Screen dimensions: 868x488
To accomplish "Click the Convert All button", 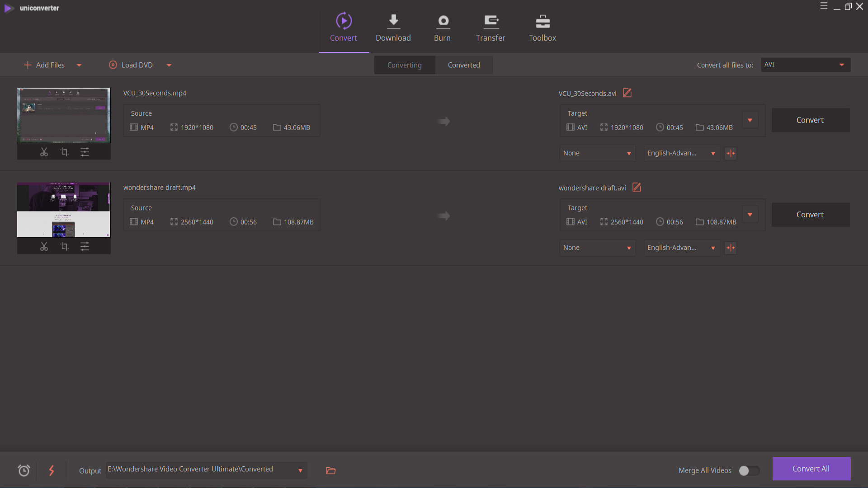I will (811, 469).
